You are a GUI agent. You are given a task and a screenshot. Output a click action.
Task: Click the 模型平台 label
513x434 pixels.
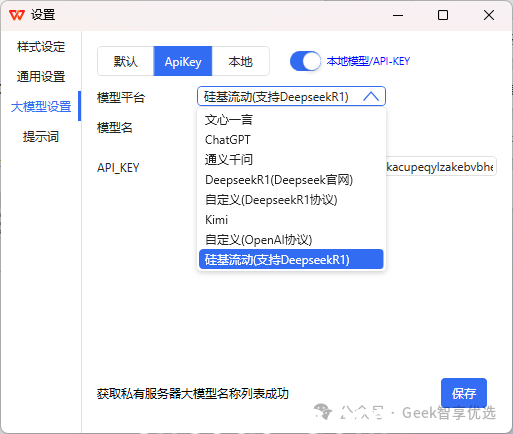pos(121,97)
